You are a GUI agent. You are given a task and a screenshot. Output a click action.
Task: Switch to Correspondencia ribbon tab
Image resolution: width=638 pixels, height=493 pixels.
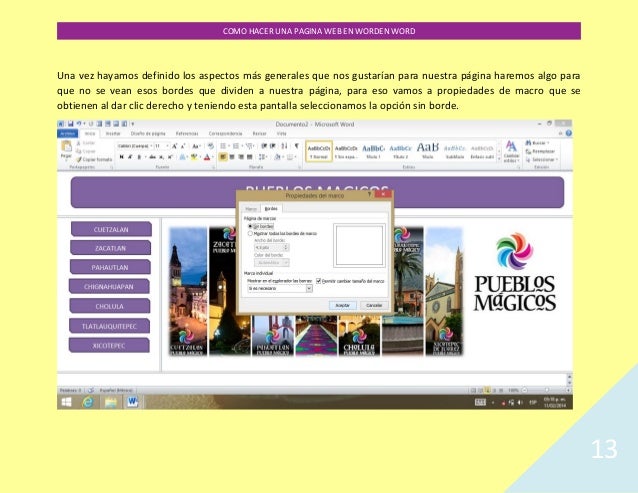[225, 133]
